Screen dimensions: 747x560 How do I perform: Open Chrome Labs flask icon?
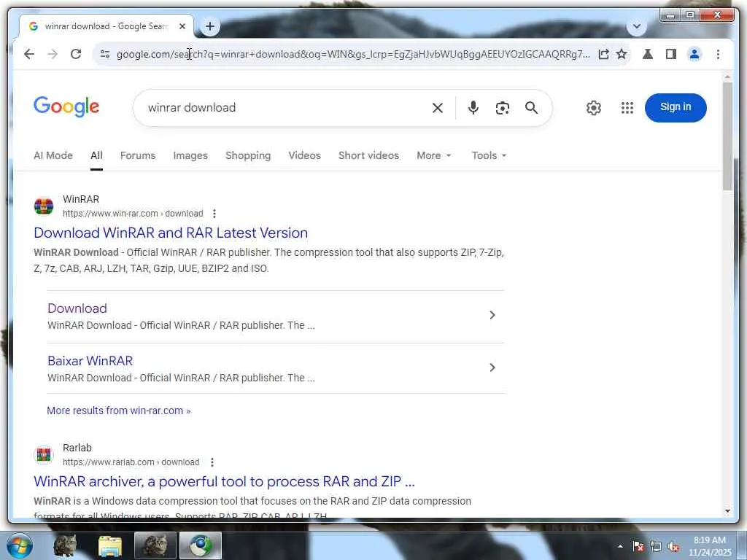click(648, 54)
